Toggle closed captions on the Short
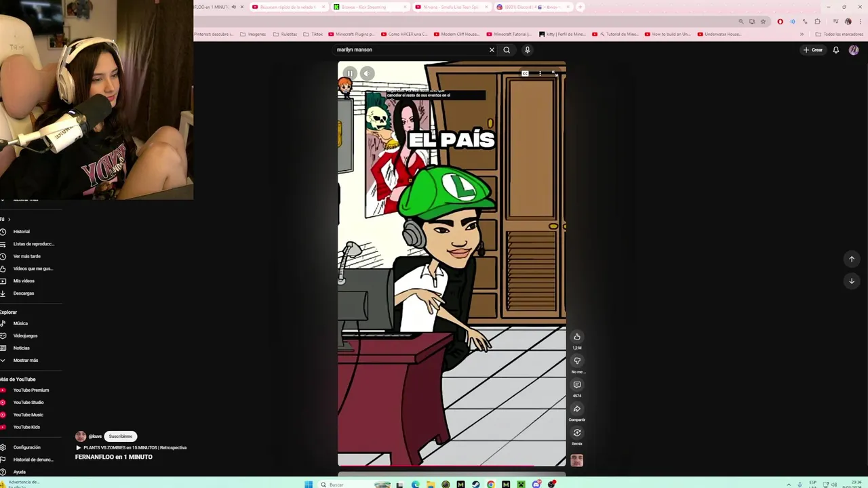Screen dimensions: 868x488 click(x=525, y=73)
